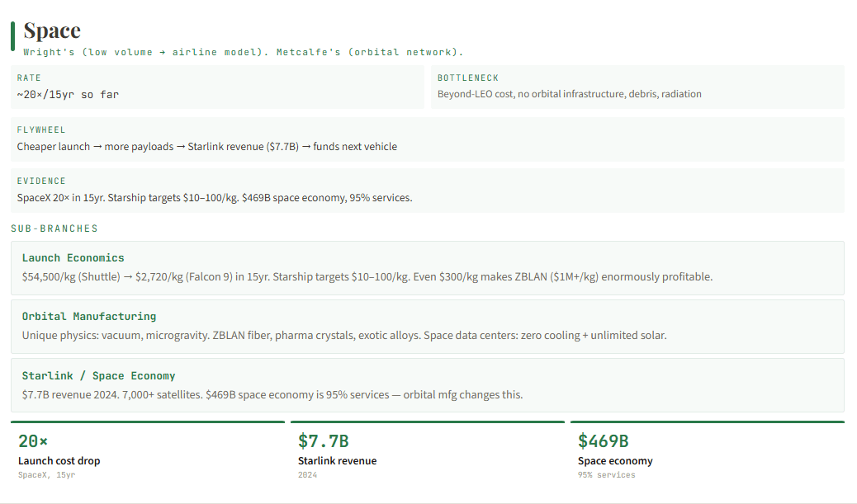Click the $7.7B Starlink revenue stat
857x504 pixels.
[x=428, y=452]
